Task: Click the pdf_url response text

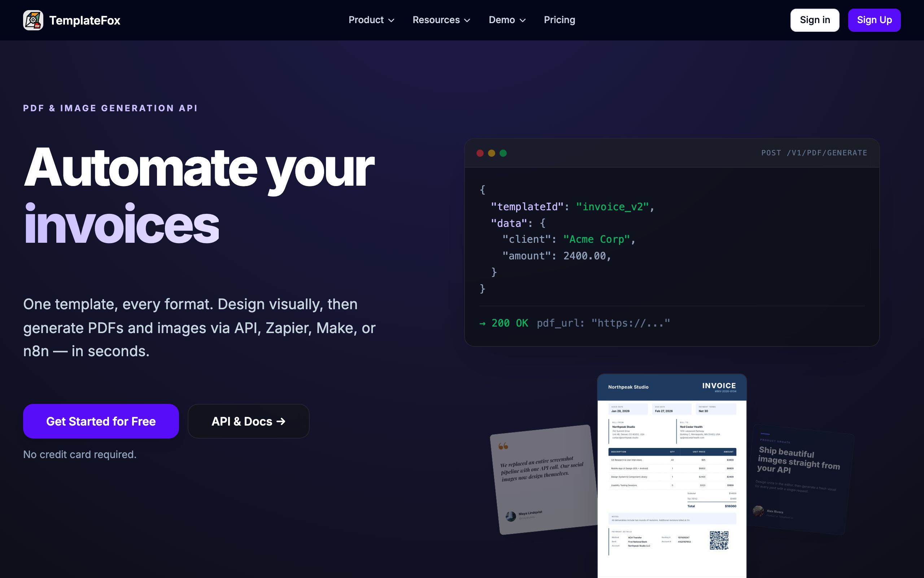Action: click(x=603, y=323)
